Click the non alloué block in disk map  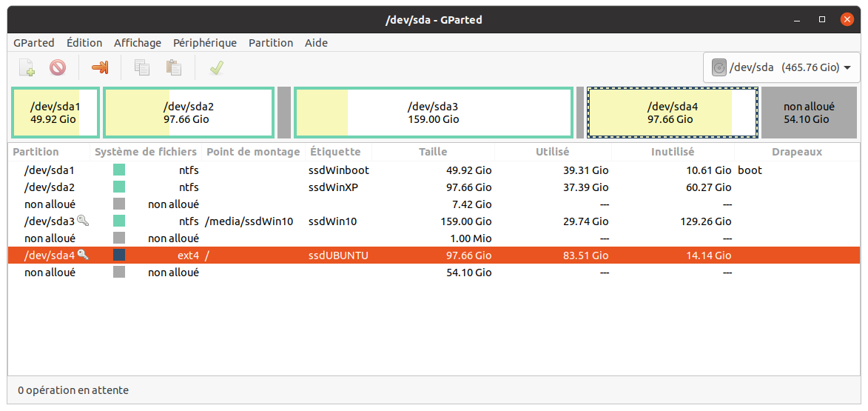pos(809,113)
